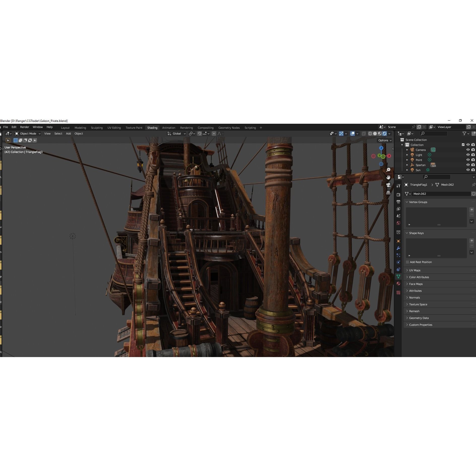
Task: Expand the Spartan object in the outliner
Action: point(407,165)
